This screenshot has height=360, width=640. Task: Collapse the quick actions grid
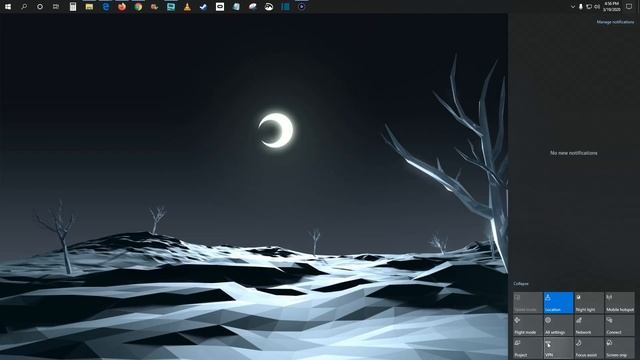[521, 284]
